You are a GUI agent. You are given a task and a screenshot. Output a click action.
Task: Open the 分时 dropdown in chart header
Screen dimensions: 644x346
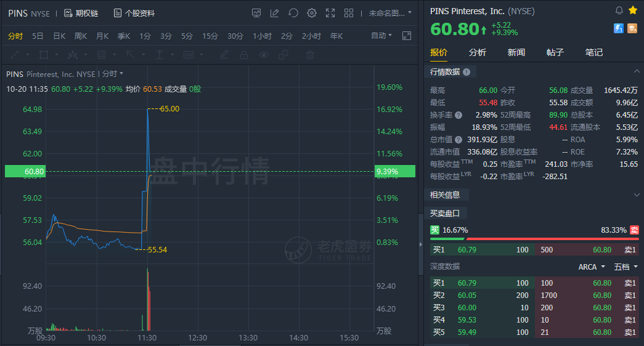pyautogui.click(x=113, y=74)
